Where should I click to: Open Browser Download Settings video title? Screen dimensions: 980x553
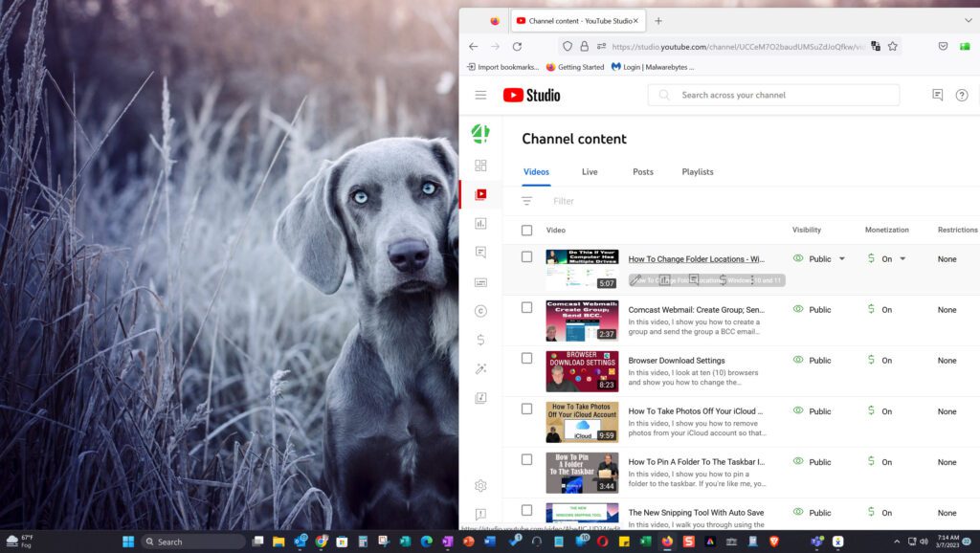[x=677, y=361]
